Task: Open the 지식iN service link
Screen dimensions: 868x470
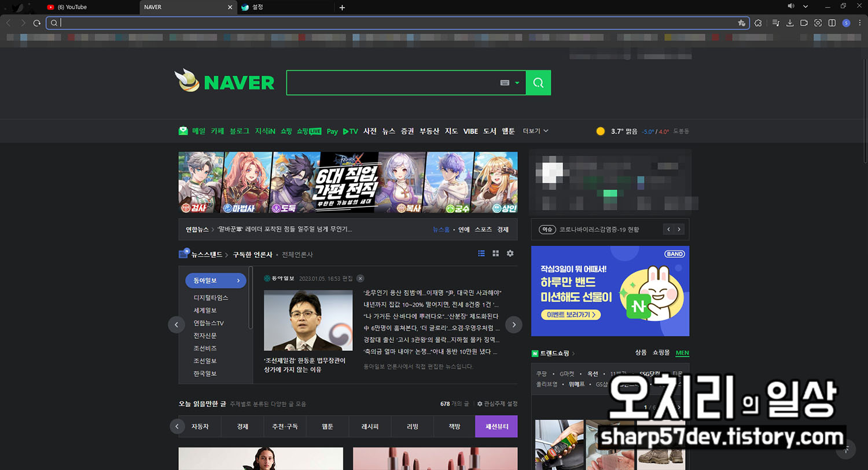Action: point(265,131)
